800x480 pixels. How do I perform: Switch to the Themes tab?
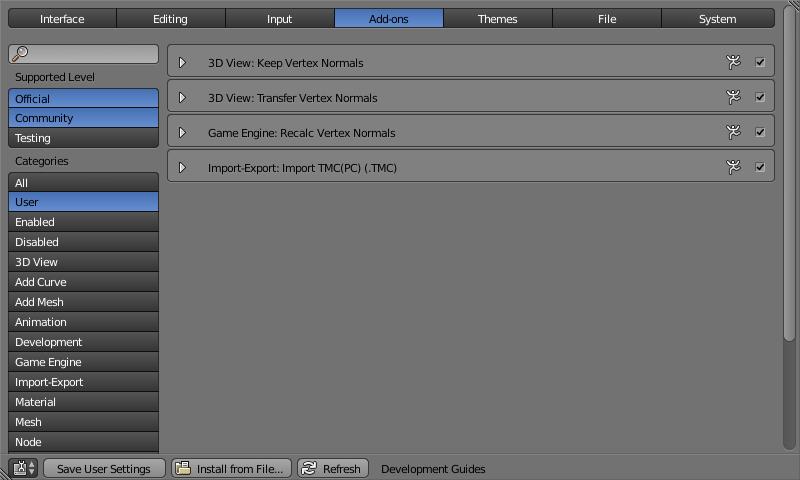[497, 19]
